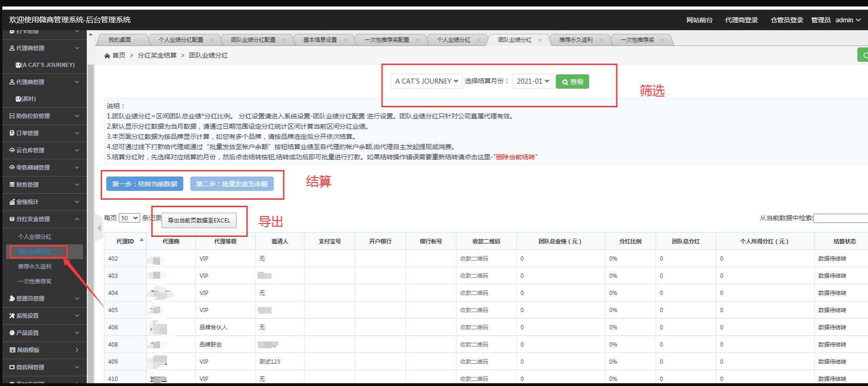Select (A CAT'S JOURNEY) sidebar sub-item
Image resolution: width=868 pixels, height=386 pixels.
(x=45, y=65)
